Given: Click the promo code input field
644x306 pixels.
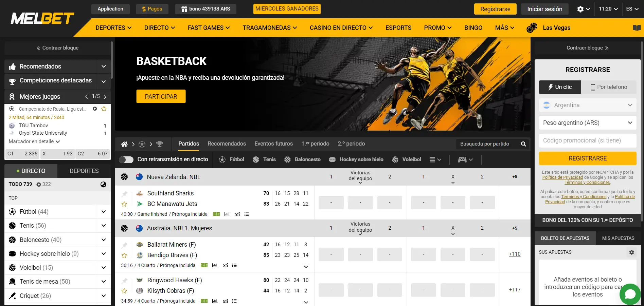Looking at the screenshot, I should click(587, 140).
